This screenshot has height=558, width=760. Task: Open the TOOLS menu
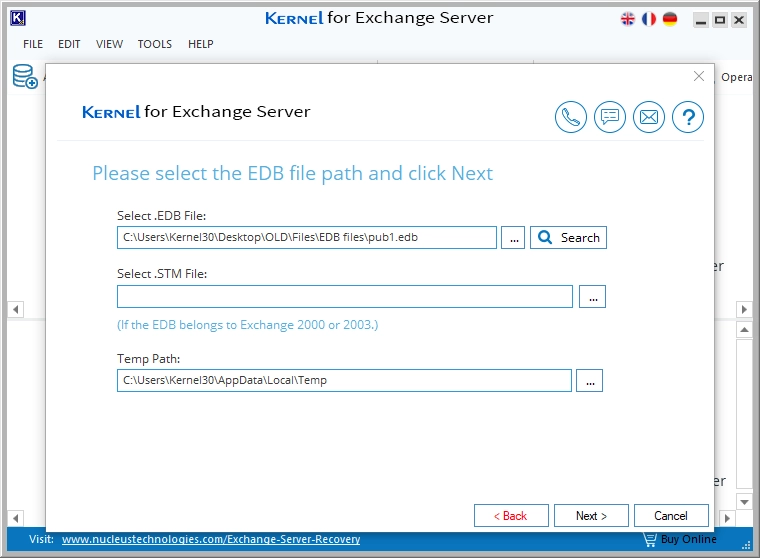(155, 44)
